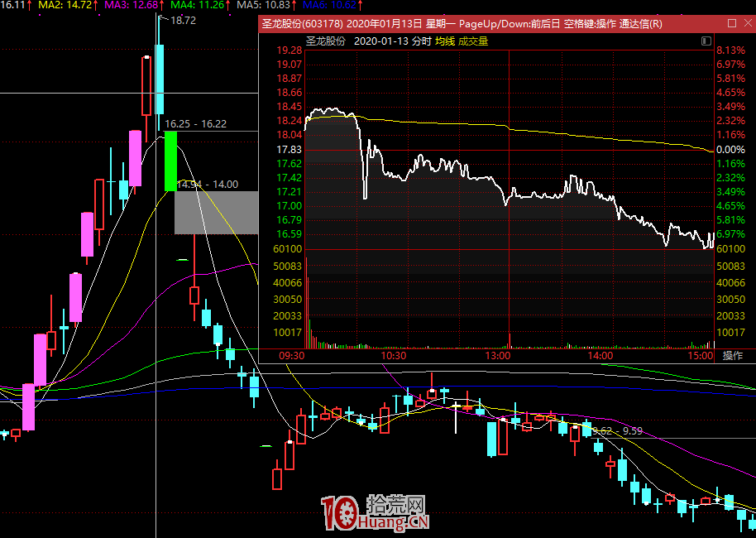This screenshot has width=756, height=538.
Task: Click the 14:00 time axis label
Action: pyautogui.click(x=600, y=356)
